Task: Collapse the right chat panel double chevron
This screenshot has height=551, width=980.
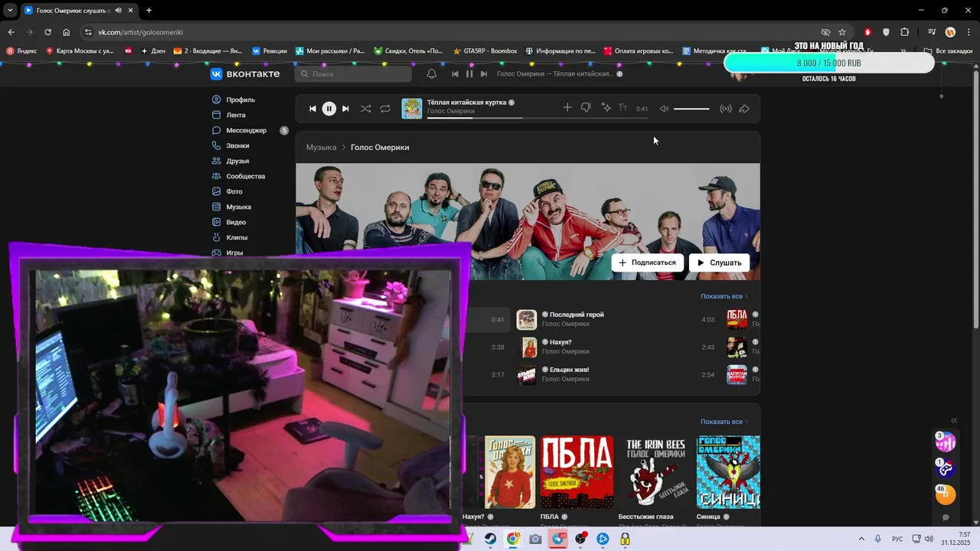Action: (954, 420)
